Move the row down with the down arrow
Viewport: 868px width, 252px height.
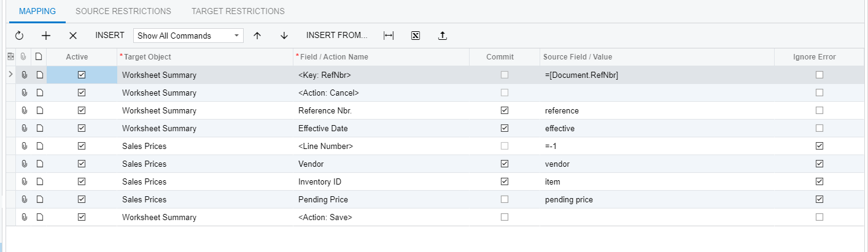284,36
